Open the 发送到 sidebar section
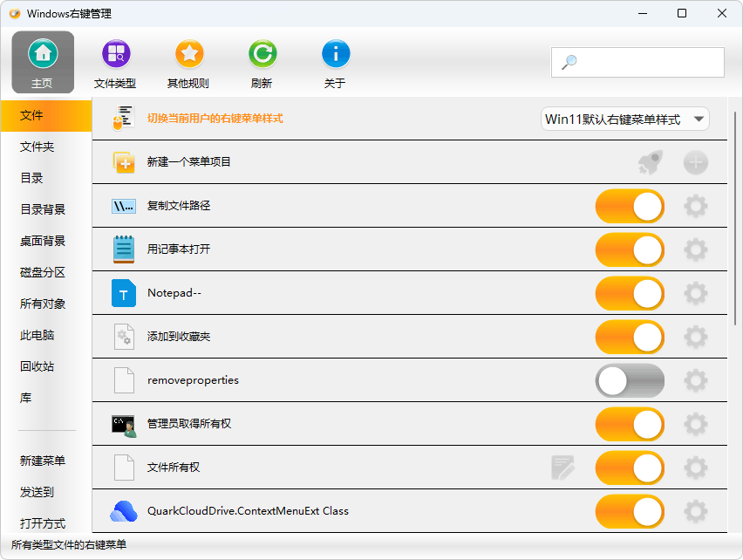The image size is (743, 560). point(37,492)
